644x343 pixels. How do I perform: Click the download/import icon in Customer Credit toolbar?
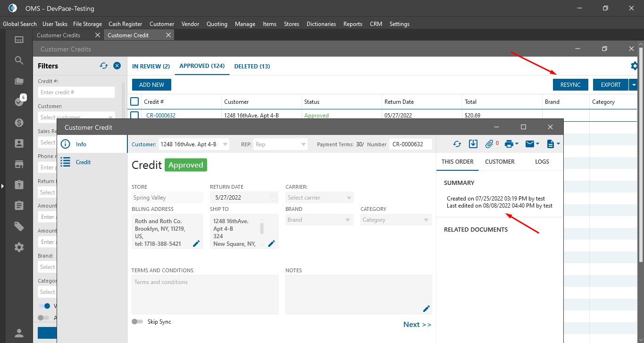tap(473, 144)
